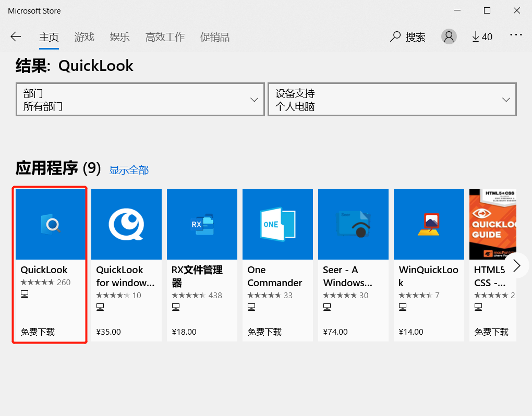The height and width of the screenshot is (416, 532).
Task: Switch to the 主页 tab
Action: [49, 37]
